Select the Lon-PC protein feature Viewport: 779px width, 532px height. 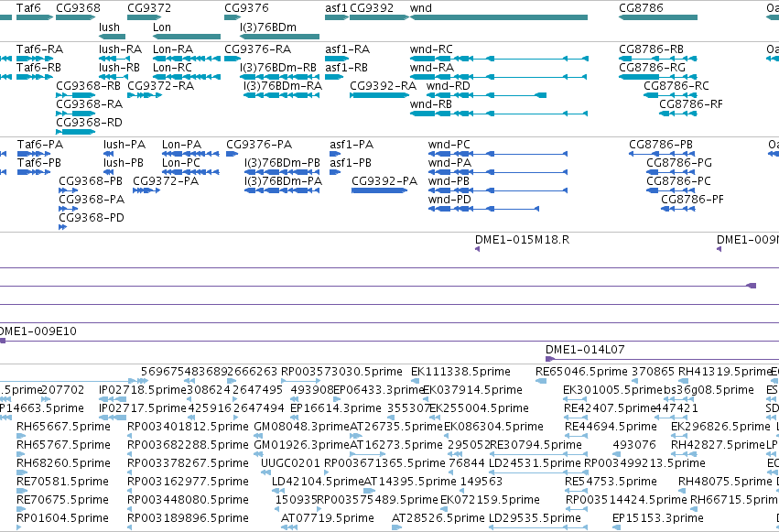pyautogui.click(x=190, y=172)
